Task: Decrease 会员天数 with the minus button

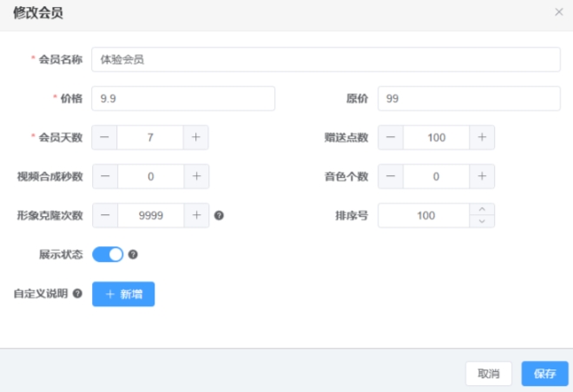Action: click(104, 138)
